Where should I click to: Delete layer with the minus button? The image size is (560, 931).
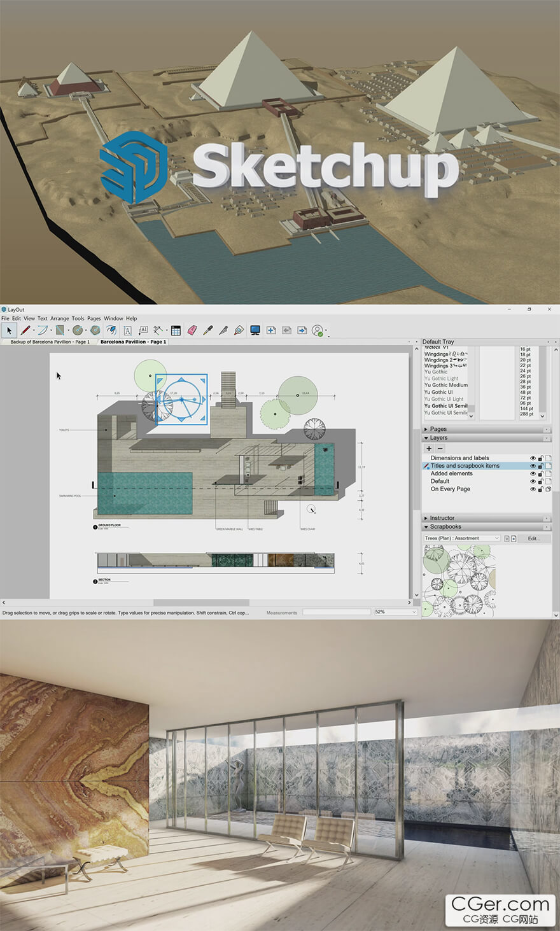[440, 449]
